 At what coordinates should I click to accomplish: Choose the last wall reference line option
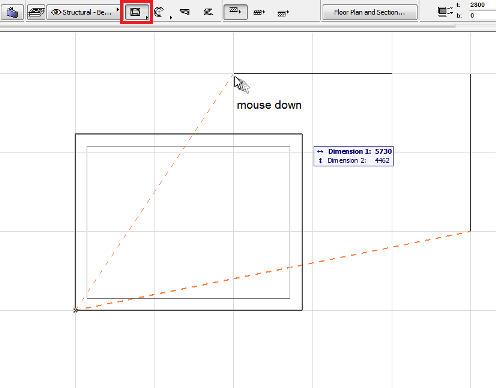point(283,13)
